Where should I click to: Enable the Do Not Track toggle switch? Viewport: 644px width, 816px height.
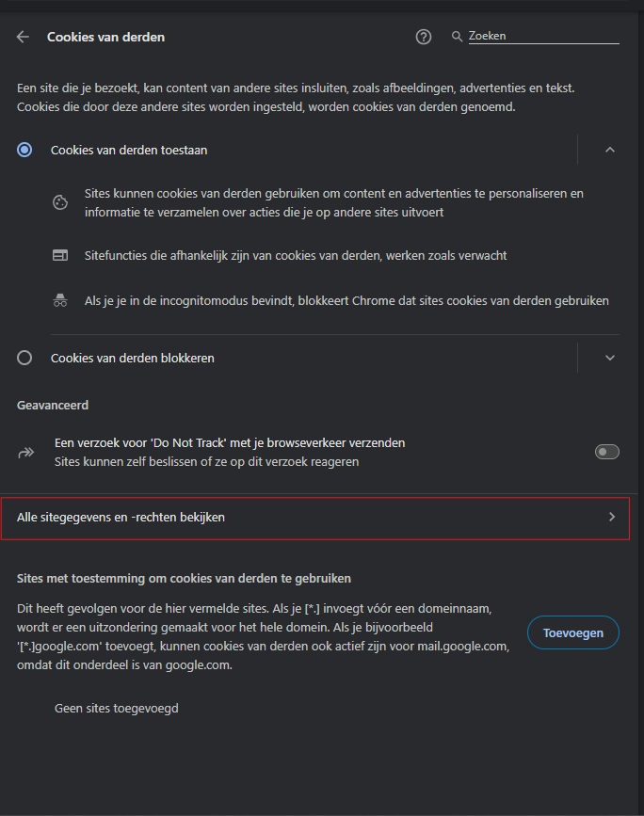tap(607, 452)
